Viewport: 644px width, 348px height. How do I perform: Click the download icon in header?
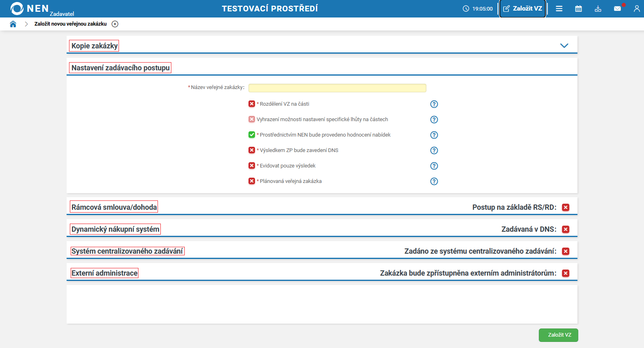pyautogui.click(x=598, y=9)
